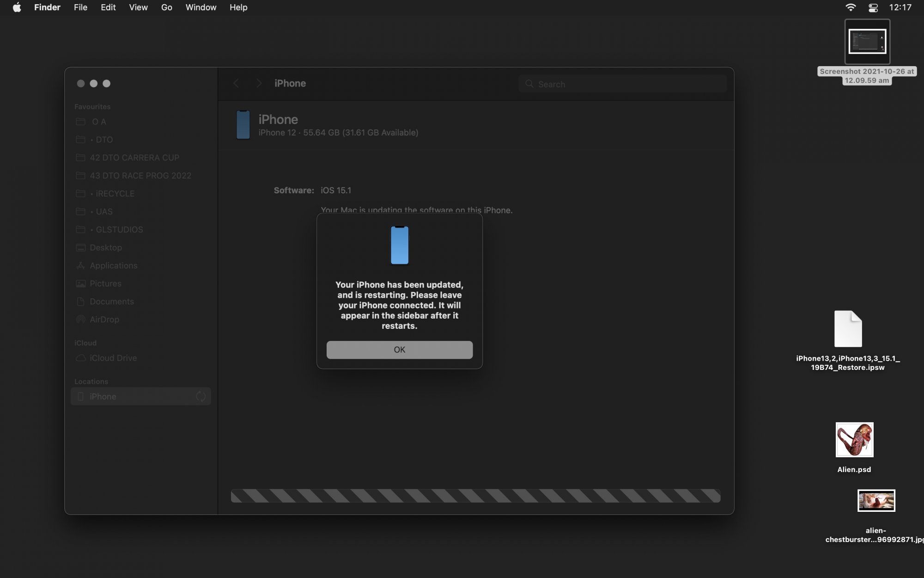Click the back navigation arrow
This screenshot has width=924, height=578.
point(236,84)
